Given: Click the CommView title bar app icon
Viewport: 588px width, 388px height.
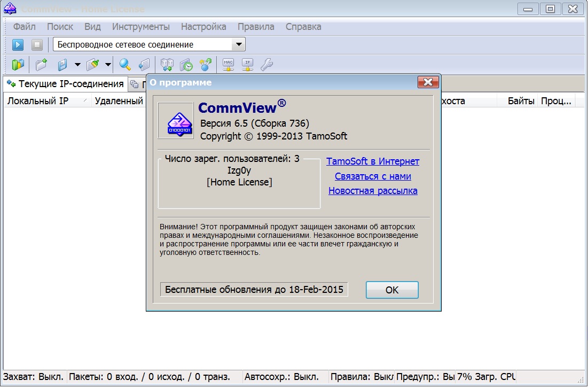Looking at the screenshot, I should [x=10, y=8].
